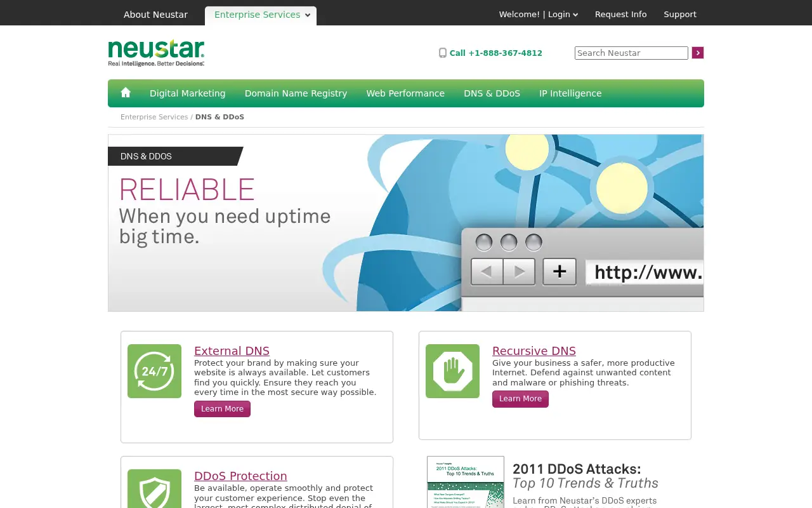Open IP Intelligence menu
The height and width of the screenshot is (508, 812).
pos(570,93)
